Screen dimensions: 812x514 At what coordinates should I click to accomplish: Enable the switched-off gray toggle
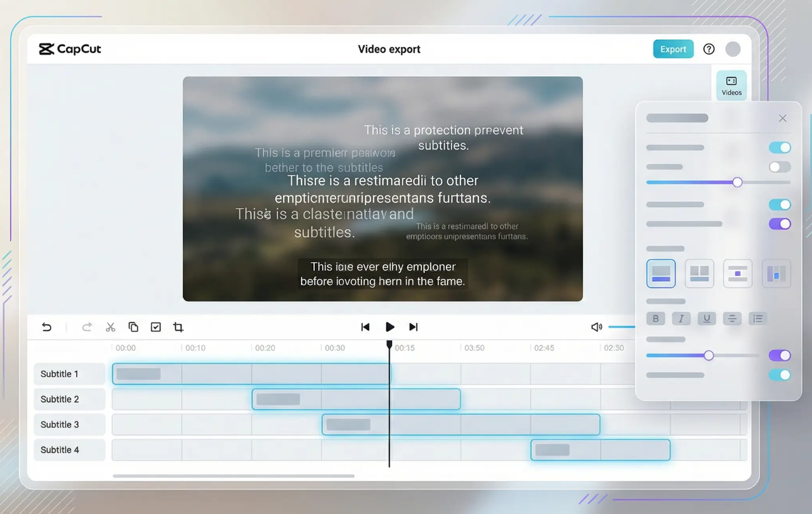[x=780, y=167]
